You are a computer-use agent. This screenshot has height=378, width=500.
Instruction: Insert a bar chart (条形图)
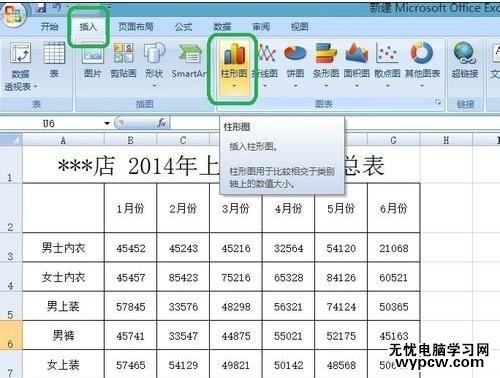(326, 65)
